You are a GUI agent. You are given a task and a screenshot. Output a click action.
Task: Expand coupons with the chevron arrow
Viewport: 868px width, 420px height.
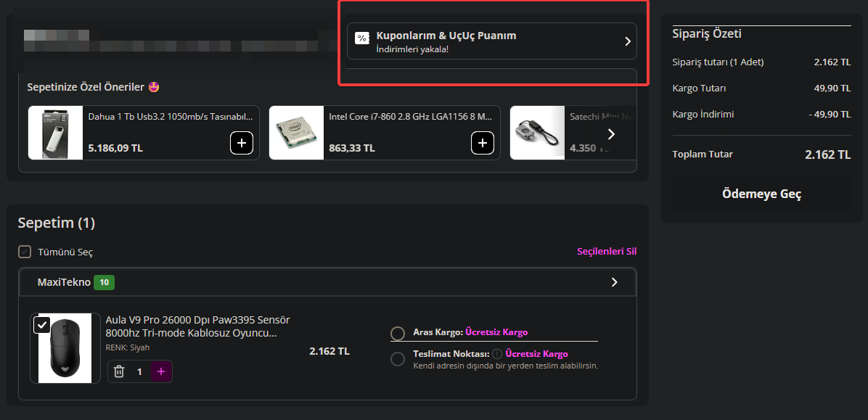click(627, 41)
